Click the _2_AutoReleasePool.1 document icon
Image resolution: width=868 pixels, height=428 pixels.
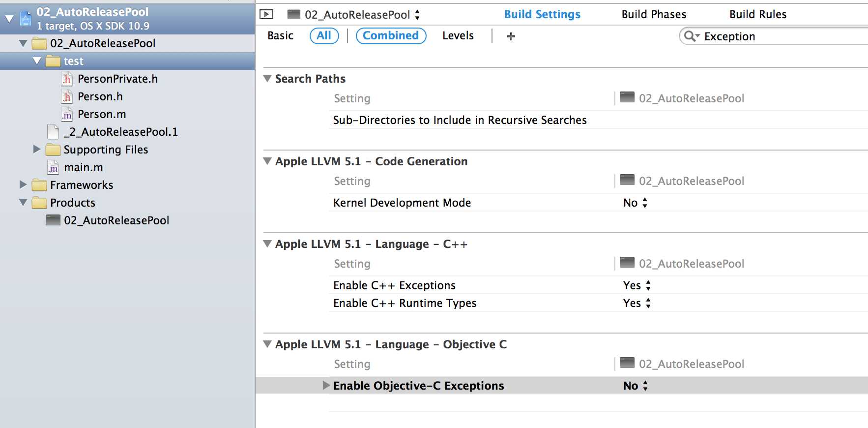tap(53, 132)
